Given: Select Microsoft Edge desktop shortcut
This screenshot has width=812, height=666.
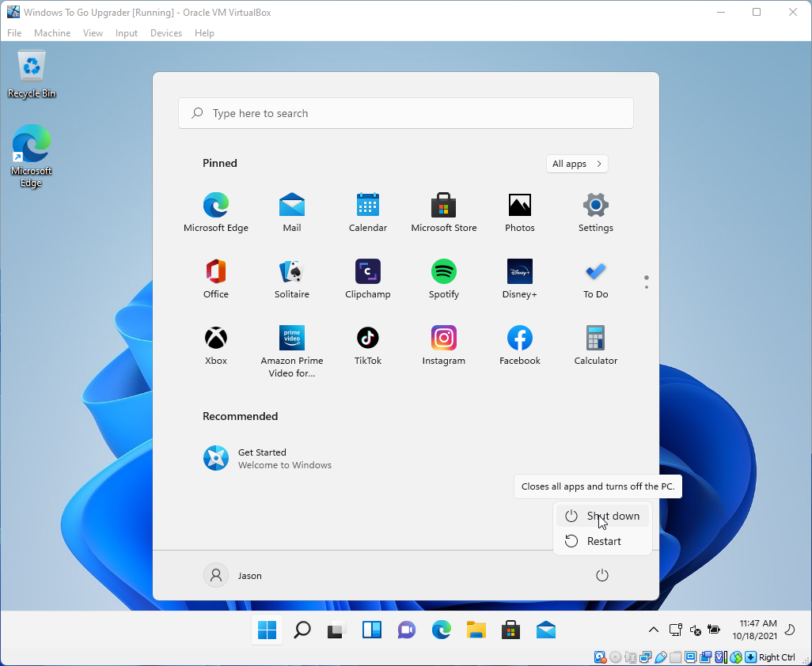Looking at the screenshot, I should coord(31,156).
